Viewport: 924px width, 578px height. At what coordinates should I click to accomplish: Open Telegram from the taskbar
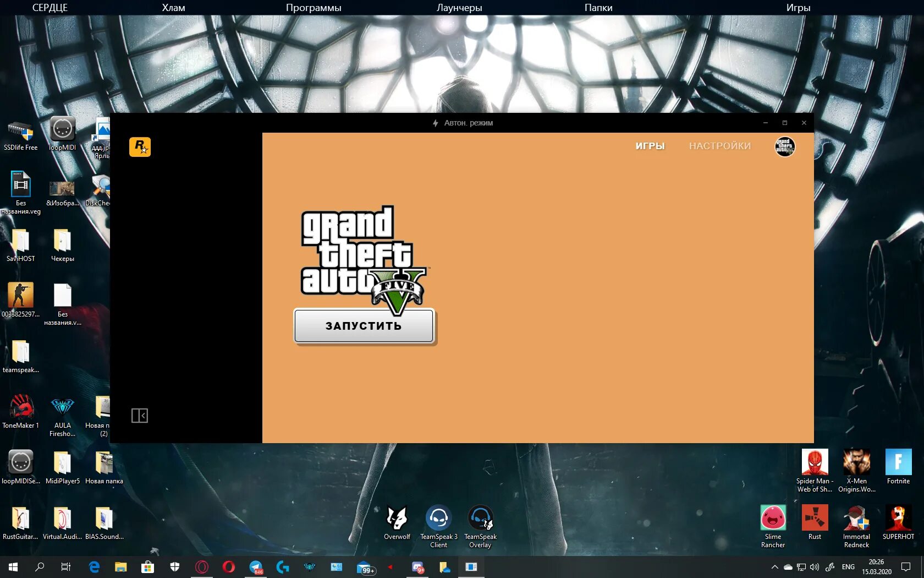(x=256, y=567)
